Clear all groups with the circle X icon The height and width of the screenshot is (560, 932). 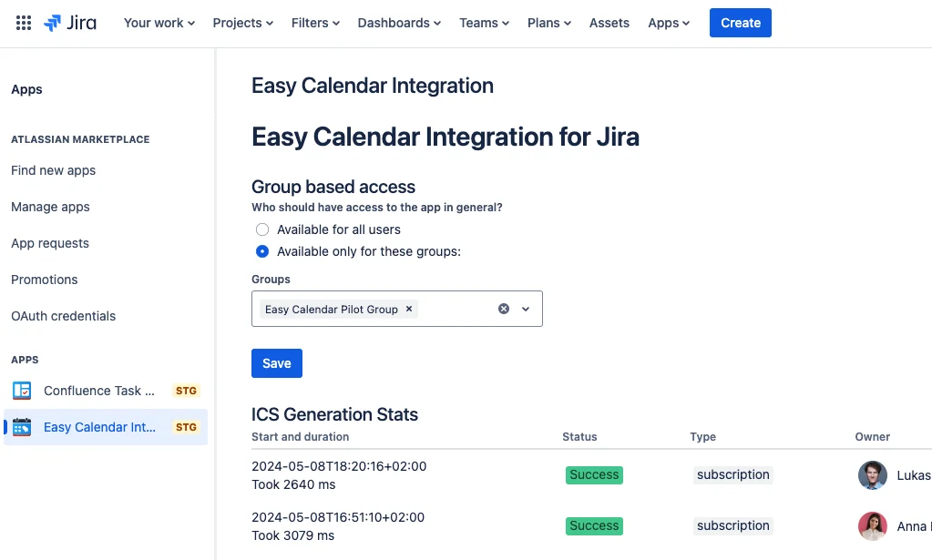point(504,309)
